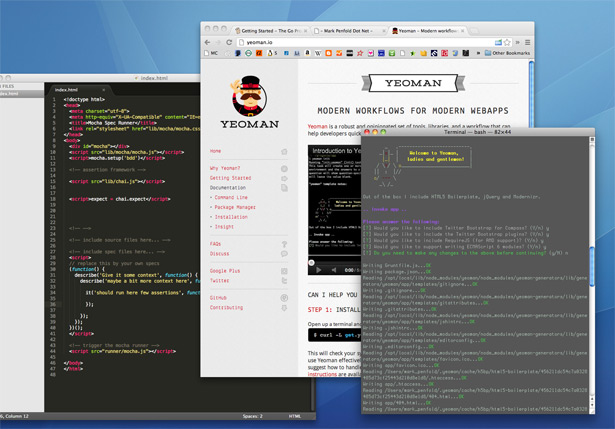Click the YEOMAN ribbon banner heading
615x429 pixels.
[x=413, y=83]
